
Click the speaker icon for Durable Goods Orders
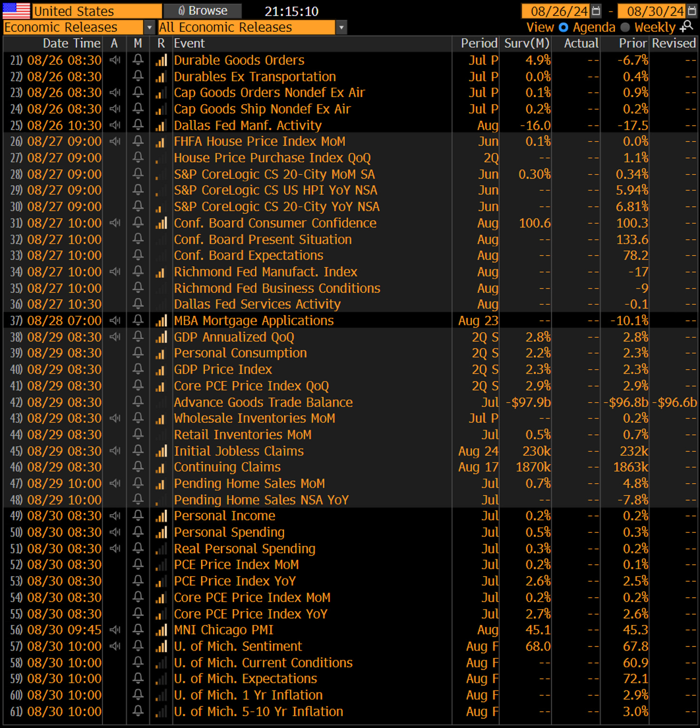pyautogui.click(x=114, y=60)
